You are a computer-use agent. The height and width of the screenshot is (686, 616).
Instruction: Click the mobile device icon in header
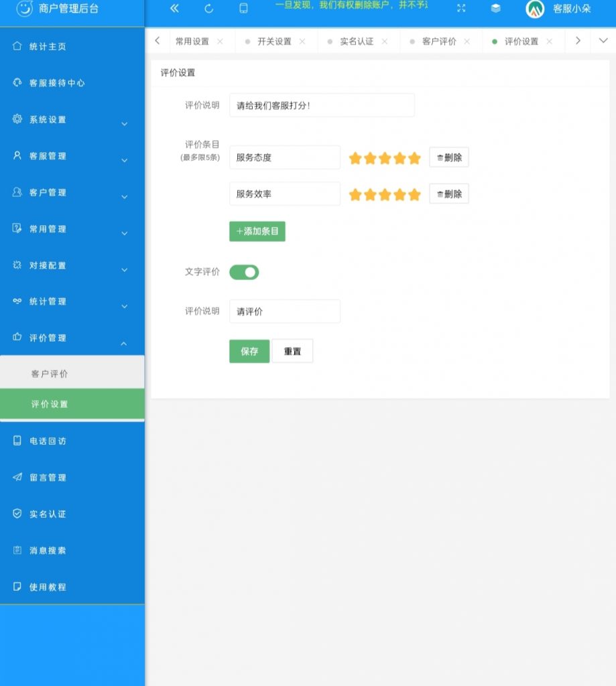point(243,9)
